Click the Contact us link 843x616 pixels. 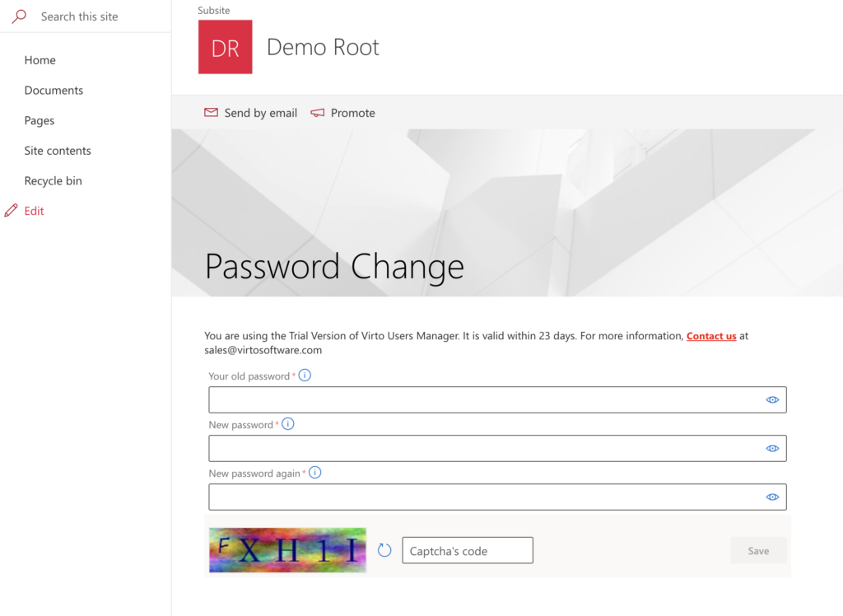click(711, 336)
